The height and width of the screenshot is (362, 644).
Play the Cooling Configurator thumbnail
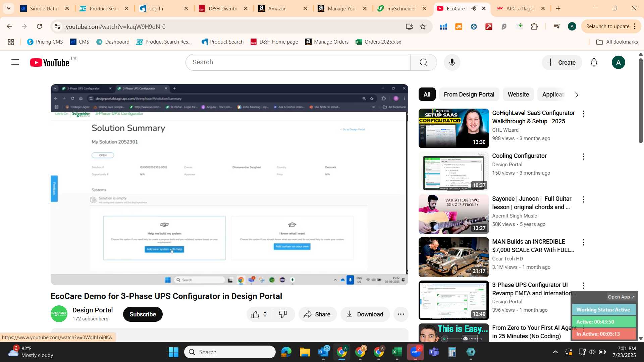(x=453, y=171)
